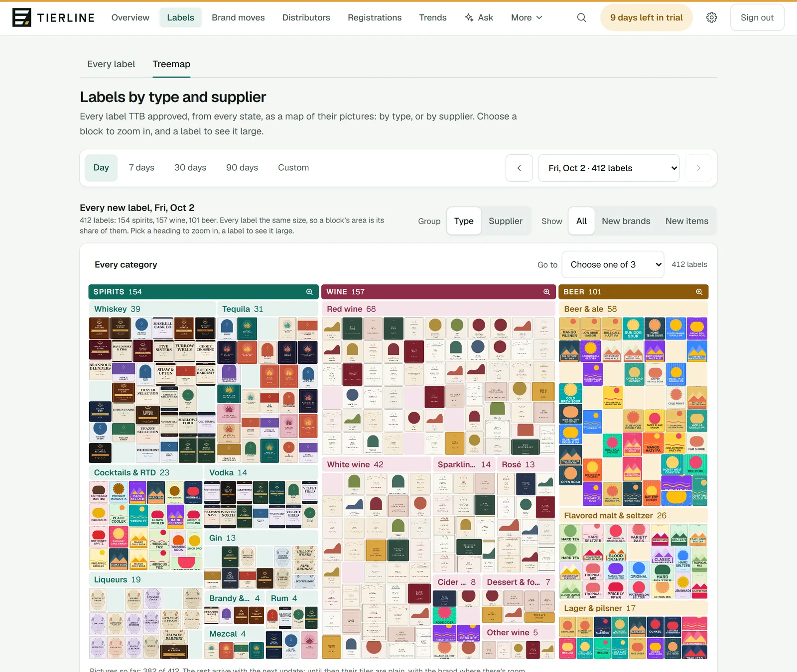Zoom into the Spirits block magnifier
Viewport: 797px width, 672px height.
coord(309,292)
